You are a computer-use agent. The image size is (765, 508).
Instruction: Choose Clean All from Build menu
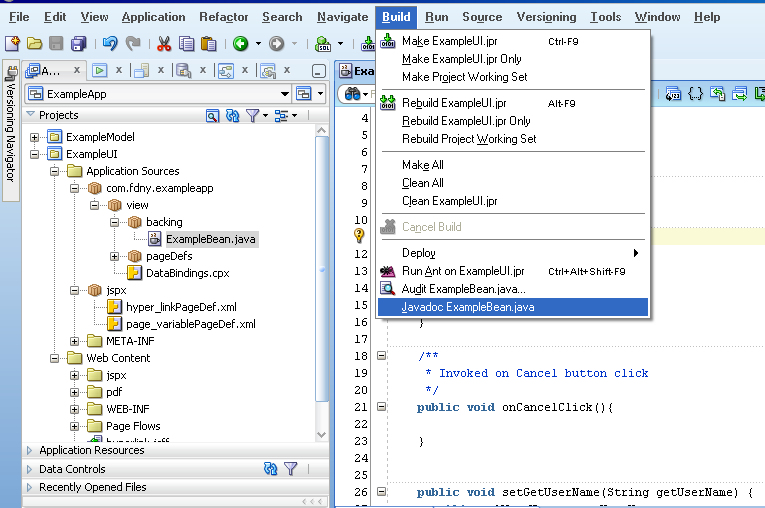point(423,183)
